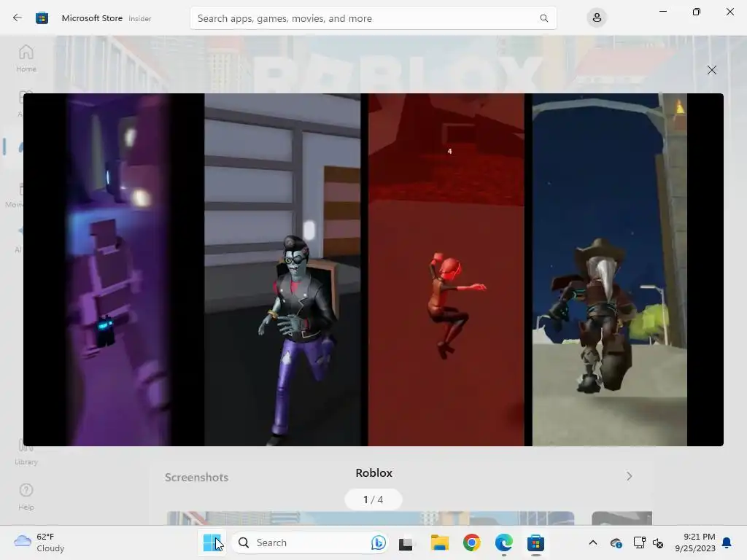Viewport: 747px width, 560px height.
Task: Click the OneDrive cloud tray icon
Action: [616, 542]
